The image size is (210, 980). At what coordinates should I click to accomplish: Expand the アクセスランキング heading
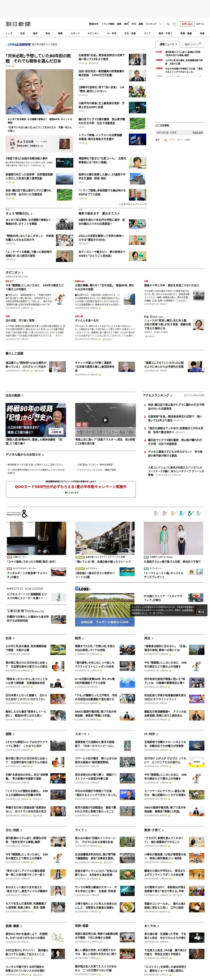coord(157,396)
